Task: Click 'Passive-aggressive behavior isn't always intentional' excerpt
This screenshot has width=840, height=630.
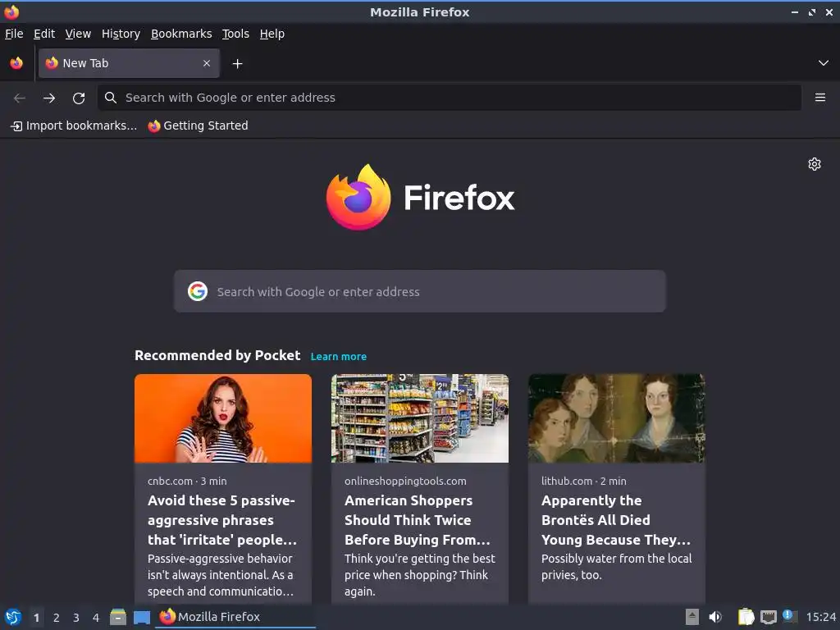Action: pos(221,575)
